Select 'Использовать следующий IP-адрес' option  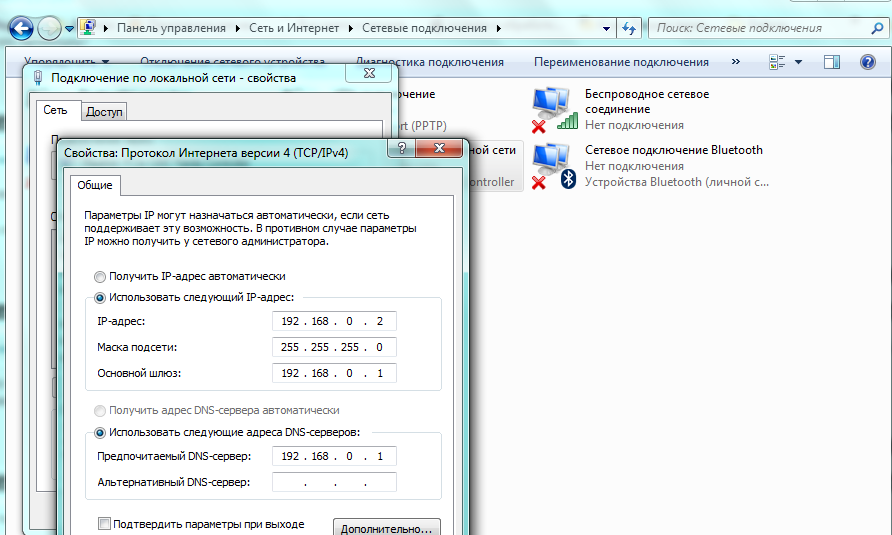click(x=100, y=297)
